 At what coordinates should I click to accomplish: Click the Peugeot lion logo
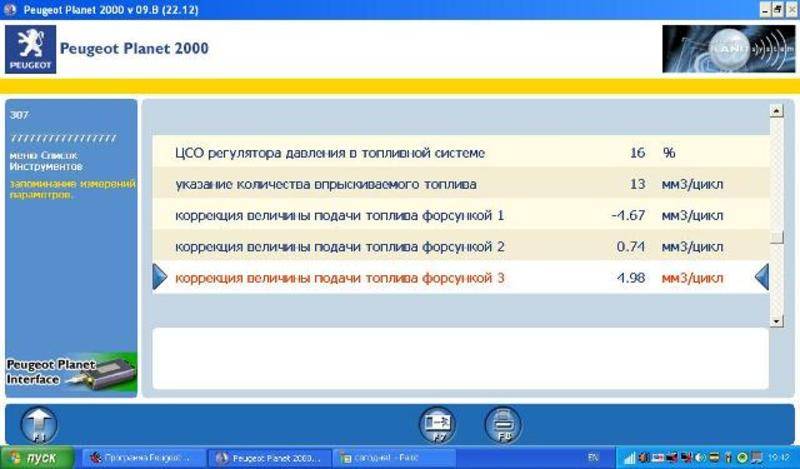coord(27,49)
